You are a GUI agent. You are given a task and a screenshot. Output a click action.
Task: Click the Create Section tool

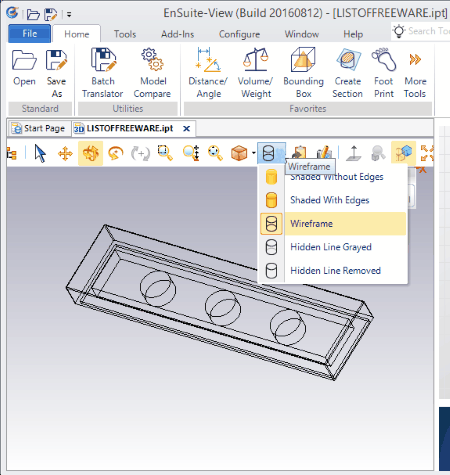pyautogui.click(x=348, y=73)
